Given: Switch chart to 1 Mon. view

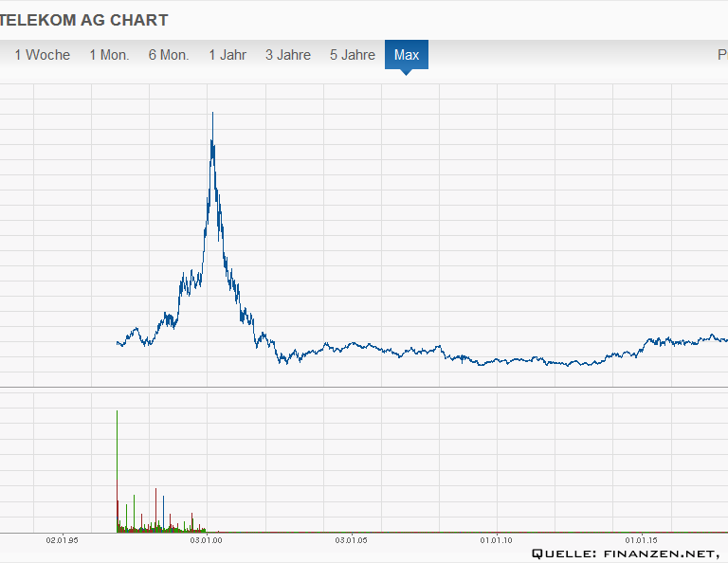Looking at the screenshot, I should pos(109,55).
